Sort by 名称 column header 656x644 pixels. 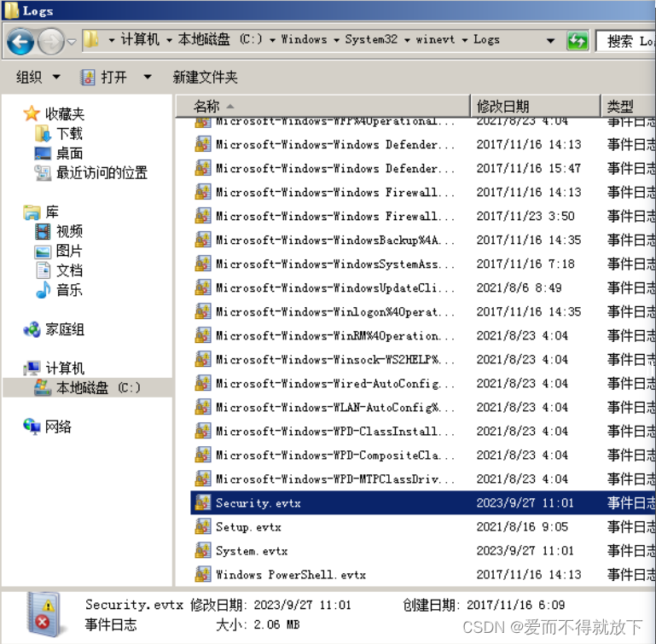[322, 106]
